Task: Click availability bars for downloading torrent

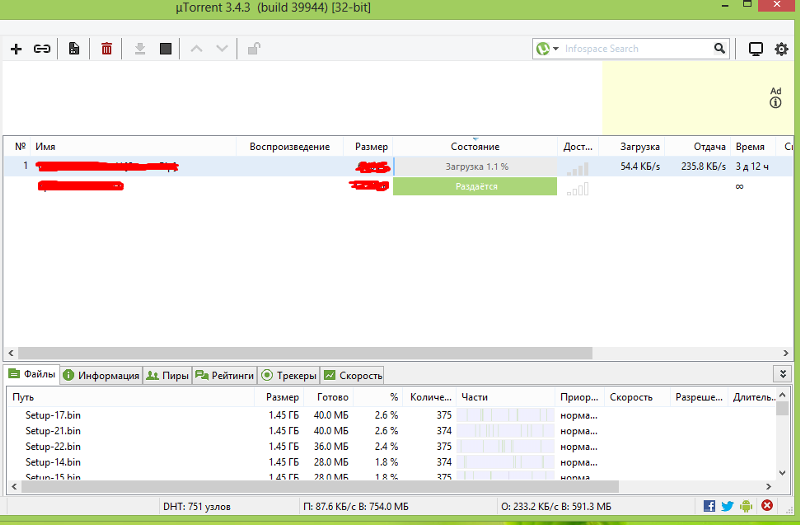Action: (x=578, y=168)
